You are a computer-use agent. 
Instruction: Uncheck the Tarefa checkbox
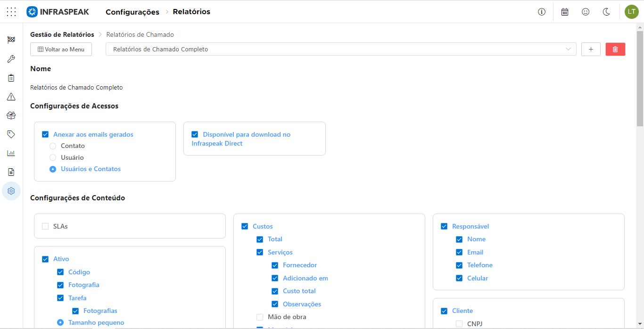pos(60,298)
